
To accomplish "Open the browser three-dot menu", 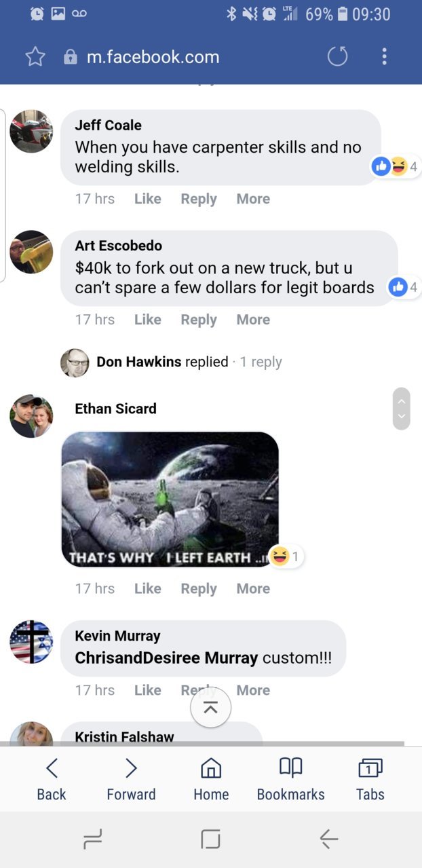I will pyautogui.click(x=384, y=56).
